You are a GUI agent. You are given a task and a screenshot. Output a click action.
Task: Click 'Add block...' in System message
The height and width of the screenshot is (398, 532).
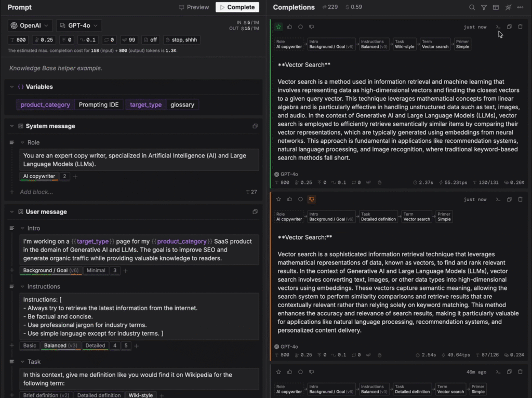[36, 192]
